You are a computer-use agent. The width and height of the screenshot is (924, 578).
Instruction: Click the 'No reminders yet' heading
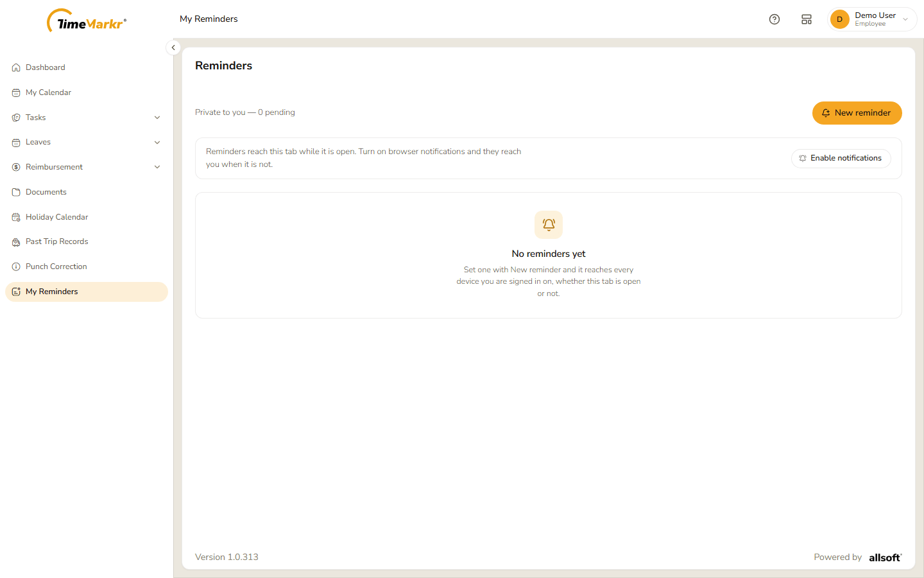(549, 254)
